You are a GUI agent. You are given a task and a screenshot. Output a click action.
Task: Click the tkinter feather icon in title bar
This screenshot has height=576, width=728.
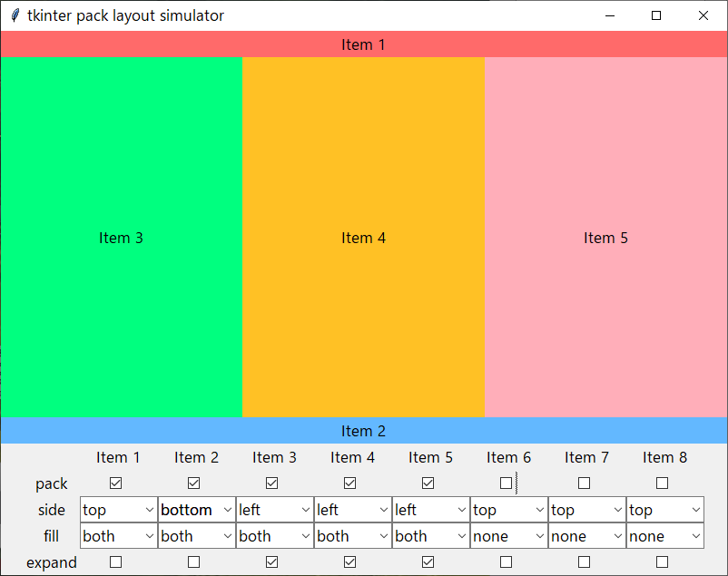(x=15, y=15)
